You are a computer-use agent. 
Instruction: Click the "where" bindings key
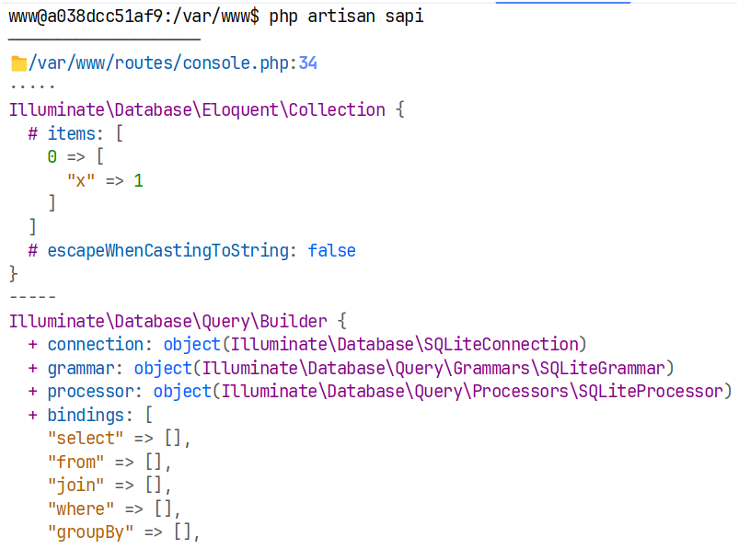[x=81, y=509]
